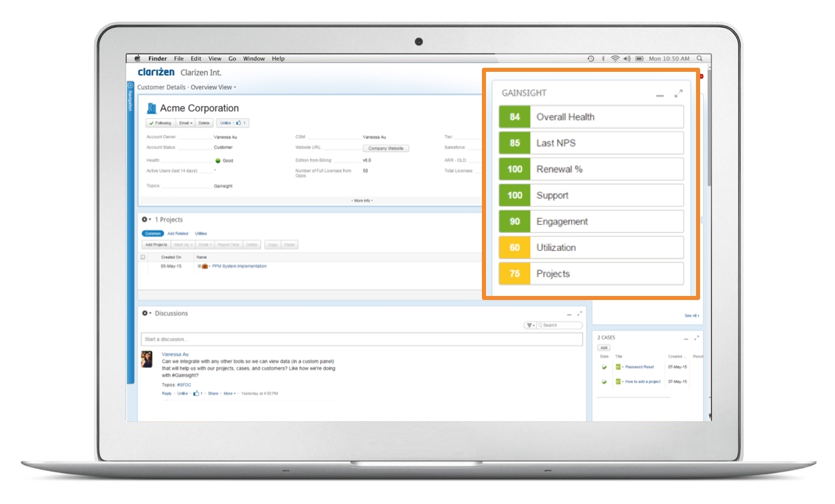The width and height of the screenshot is (835, 504).
Task: Click the project briefcase icon
Action: coord(205,266)
